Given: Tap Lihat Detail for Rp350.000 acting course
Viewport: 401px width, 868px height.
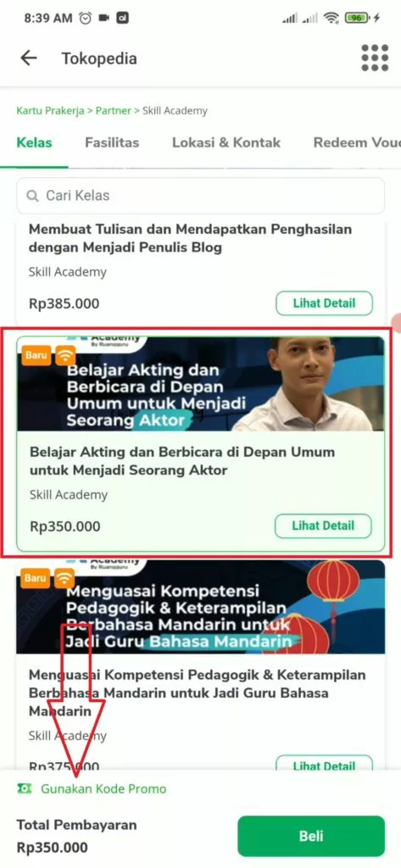Looking at the screenshot, I should pos(324,526).
